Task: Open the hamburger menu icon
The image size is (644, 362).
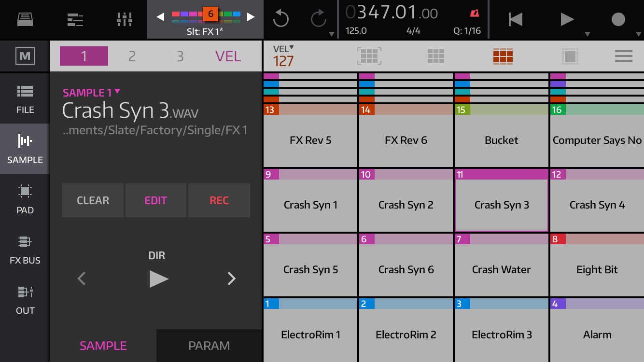Action: tap(623, 56)
